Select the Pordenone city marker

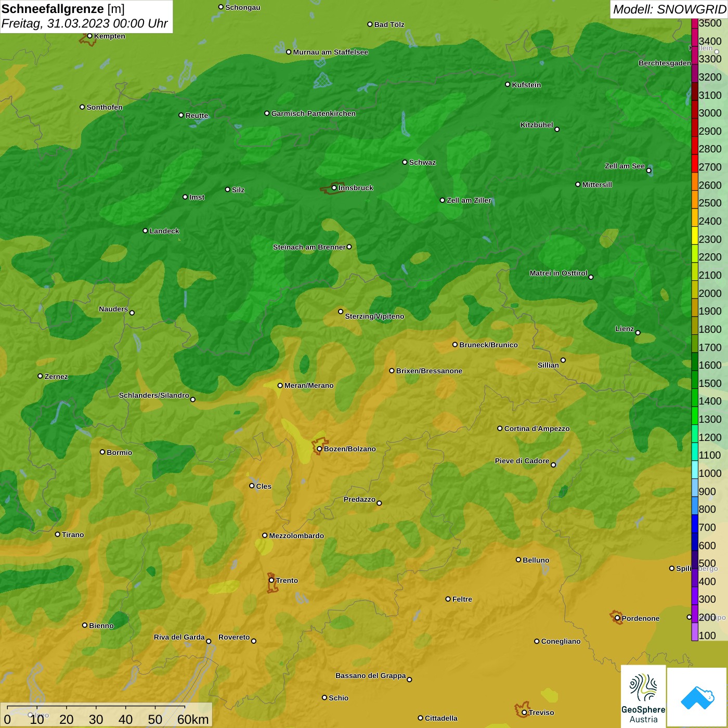[x=617, y=618]
